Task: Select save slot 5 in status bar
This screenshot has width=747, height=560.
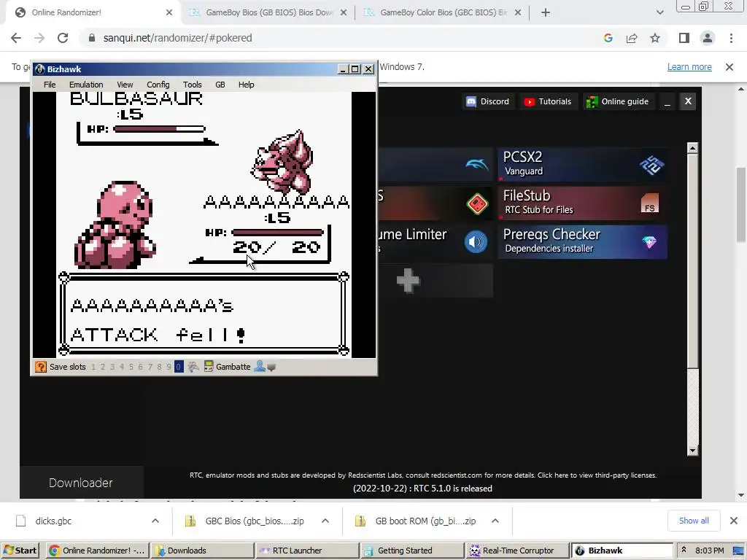Action: pos(131,367)
